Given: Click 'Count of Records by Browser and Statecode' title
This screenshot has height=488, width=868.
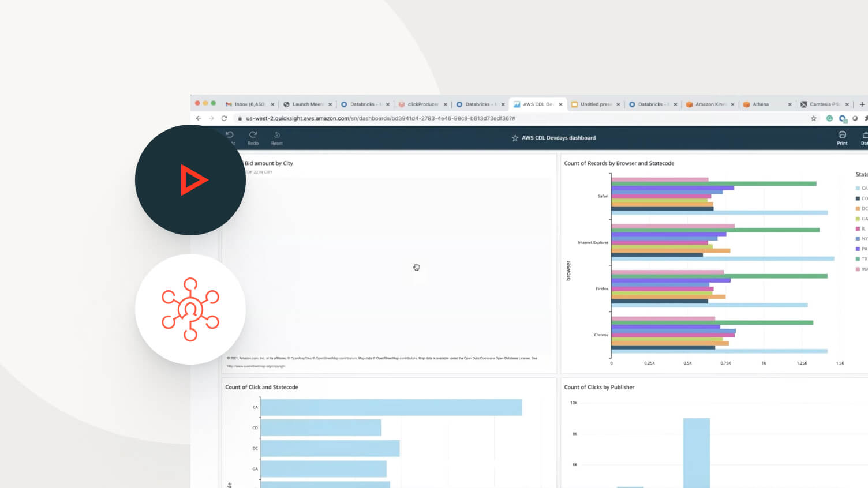Looking at the screenshot, I should click(619, 163).
